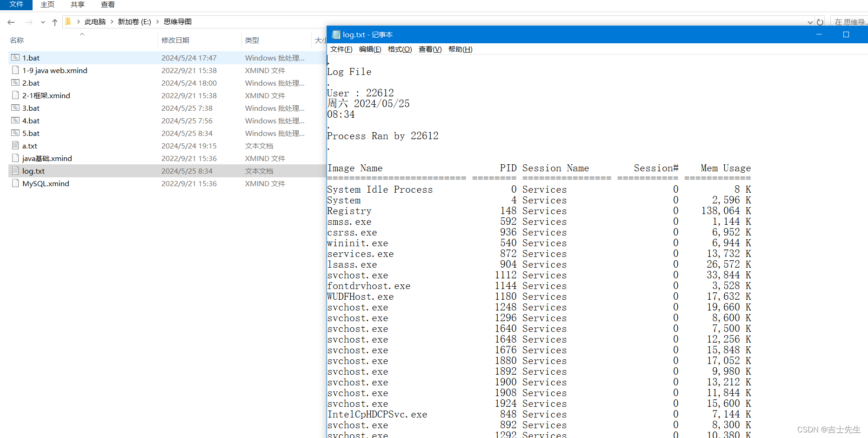
Task: Click 'Process Ran by 22612' line in Notepad
Action: click(x=383, y=136)
